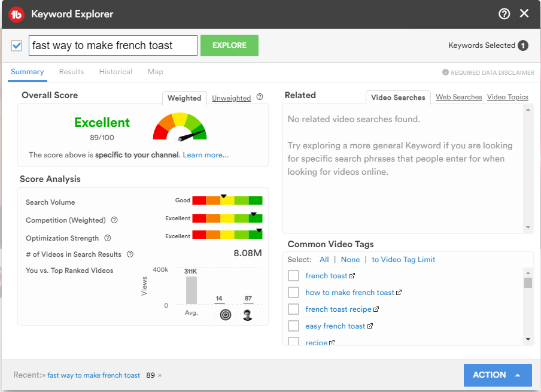Switch to the Historical tab
The width and height of the screenshot is (541, 392).
(x=116, y=72)
